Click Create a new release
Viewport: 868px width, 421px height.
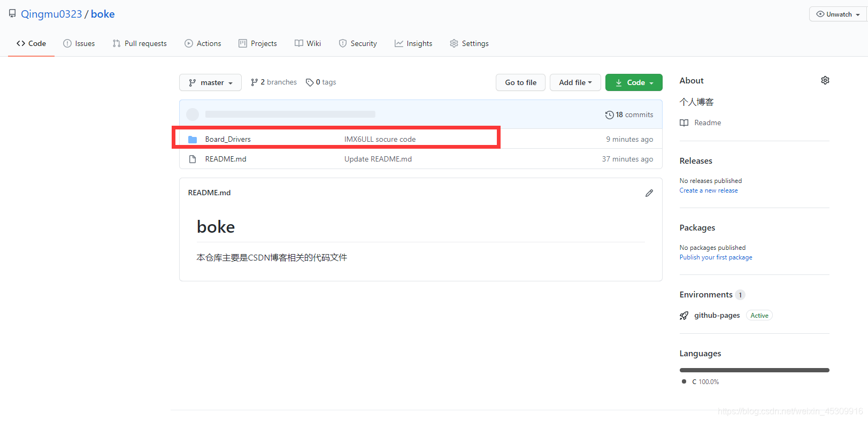pos(709,190)
